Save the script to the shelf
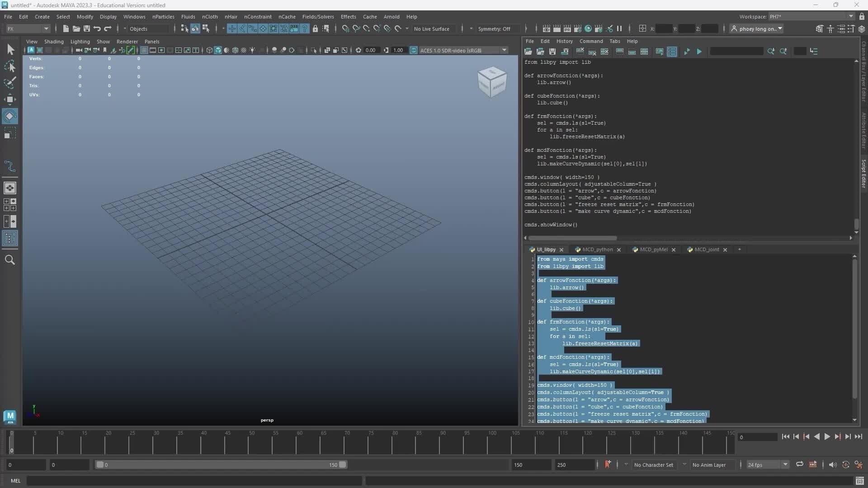The width and height of the screenshot is (868, 488). tap(565, 51)
